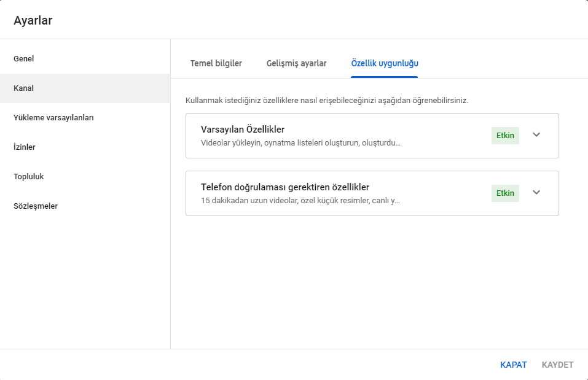Click Etkin badge for Telefon doğrulaması

(505, 193)
